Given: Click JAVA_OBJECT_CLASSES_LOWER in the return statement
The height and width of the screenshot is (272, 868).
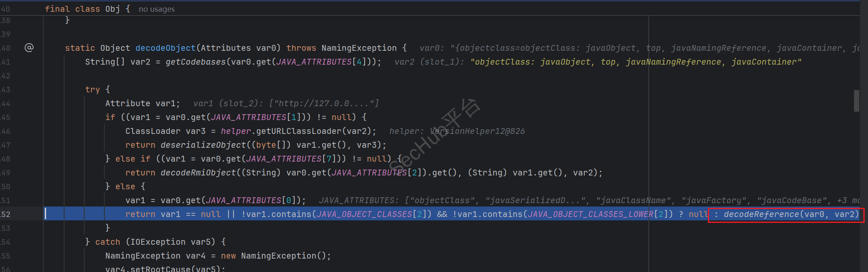Looking at the screenshot, I should 590,214.
